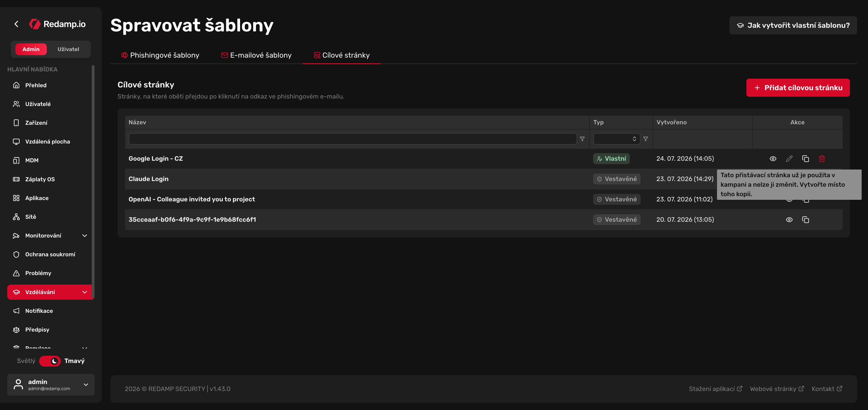The image size is (868, 410).
Task: Click date 24. 07. 2026 (14:05)
Action: tap(685, 159)
